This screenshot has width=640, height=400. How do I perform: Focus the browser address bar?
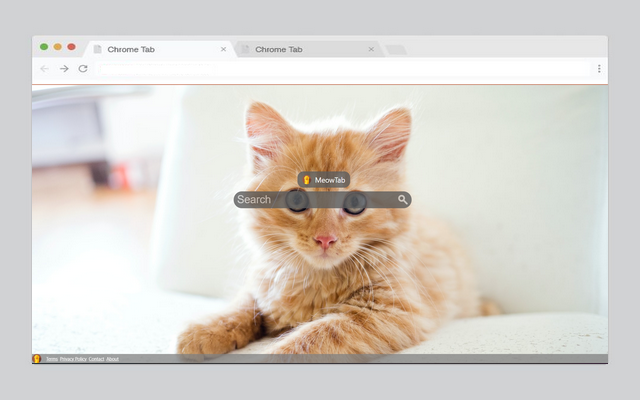click(x=343, y=69)
